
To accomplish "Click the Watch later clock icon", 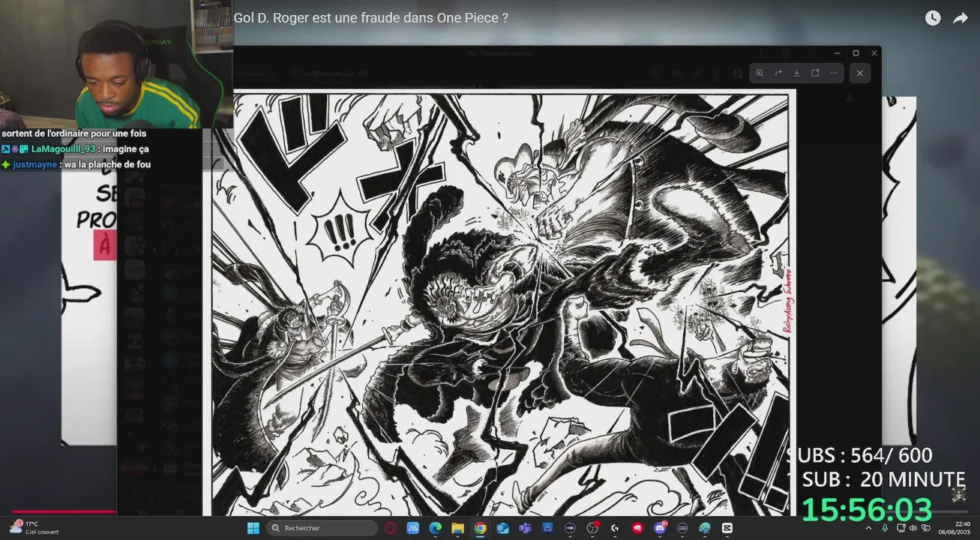I will [933, 18].
